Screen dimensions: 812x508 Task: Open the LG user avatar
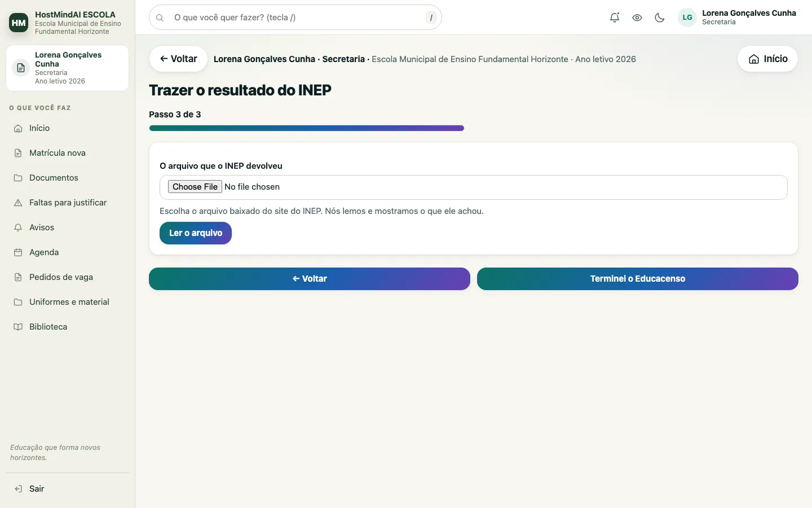coord(687,17)
